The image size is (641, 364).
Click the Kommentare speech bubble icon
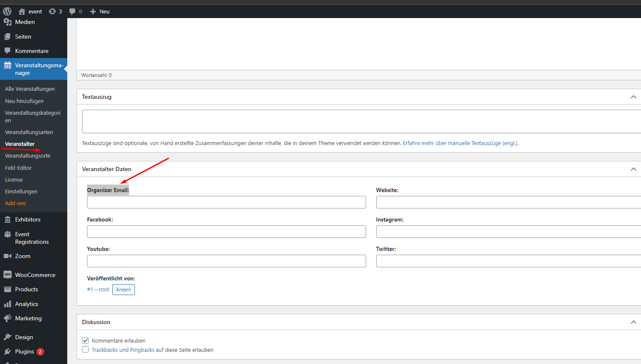8,51
